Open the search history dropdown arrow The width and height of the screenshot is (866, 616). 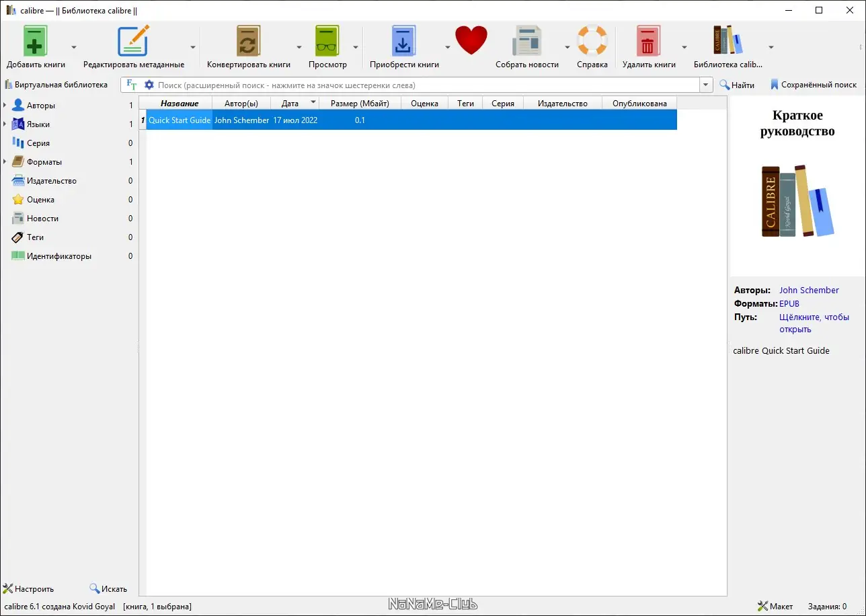706,85
